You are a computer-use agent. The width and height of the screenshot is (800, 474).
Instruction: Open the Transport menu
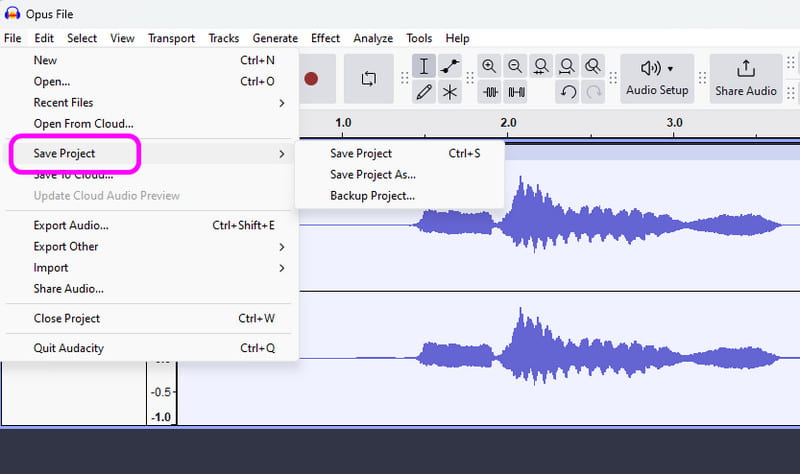pos(171,38)
